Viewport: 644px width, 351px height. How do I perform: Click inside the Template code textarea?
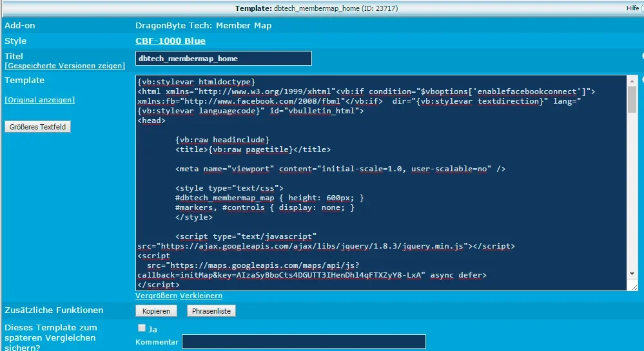[381, 183]
